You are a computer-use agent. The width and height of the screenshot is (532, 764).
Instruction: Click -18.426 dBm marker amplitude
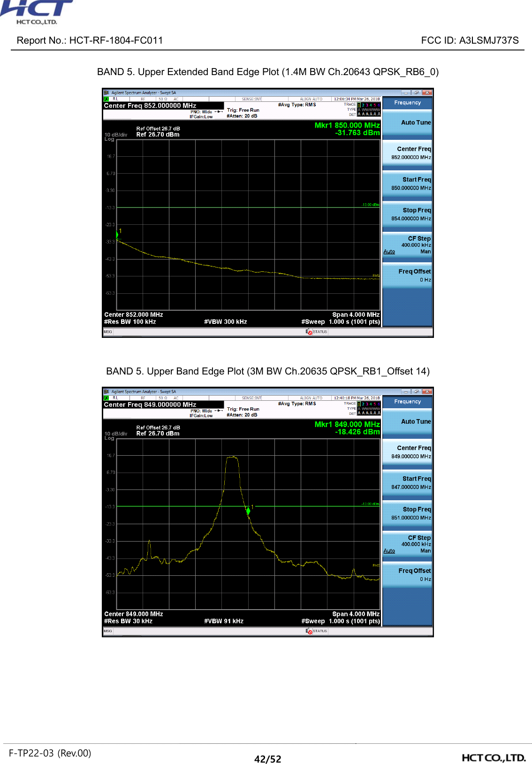[x=357, y=432]
